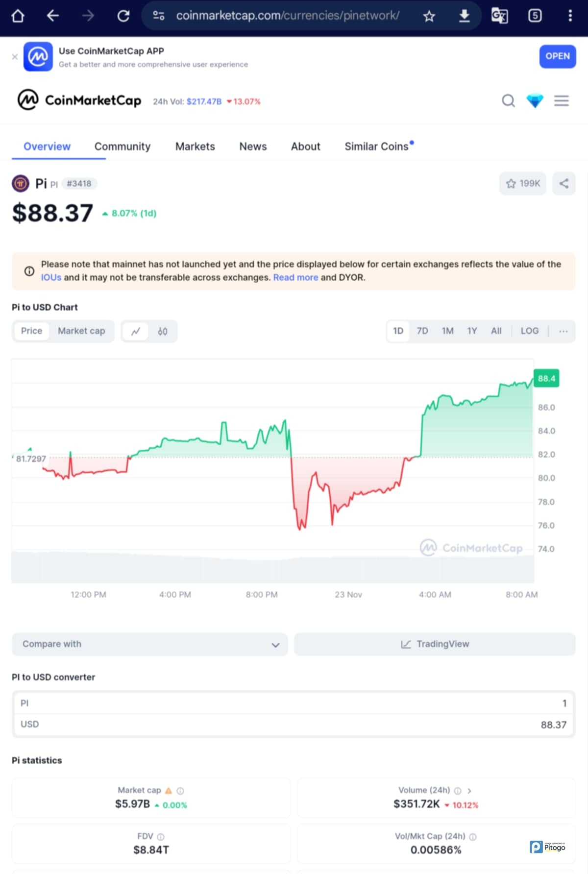
Task: Open chart more options ellipsis
Action: tap(563, 331)
